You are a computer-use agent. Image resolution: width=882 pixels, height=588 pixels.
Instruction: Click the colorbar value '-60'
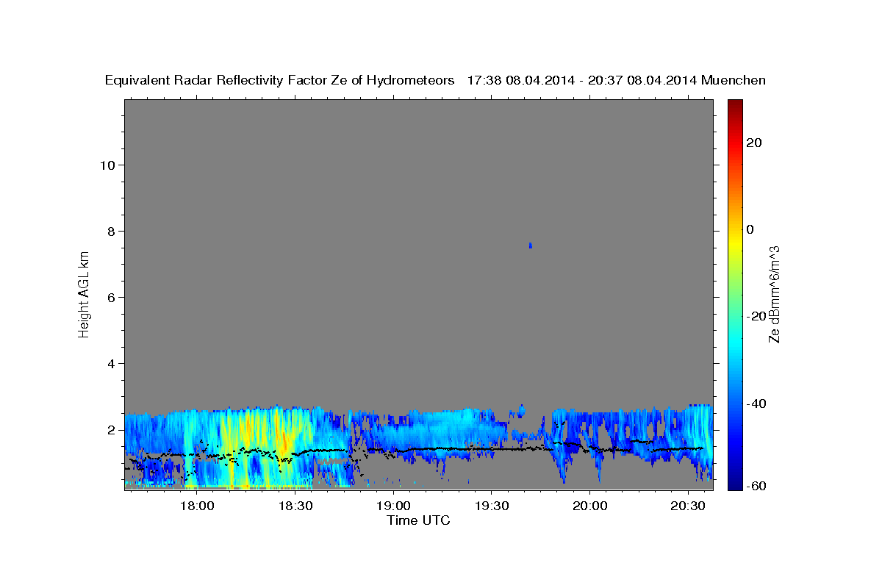coord(756,486)
